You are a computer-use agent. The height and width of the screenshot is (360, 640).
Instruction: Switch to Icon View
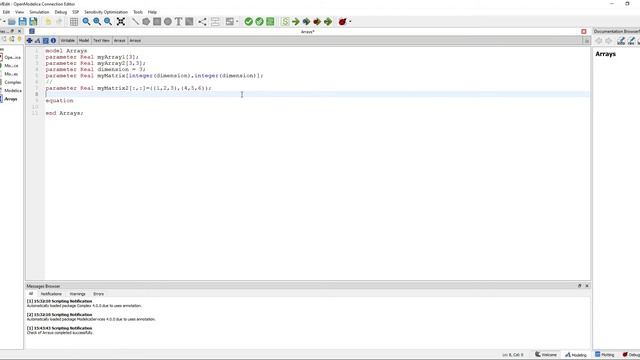pos(29,40)
